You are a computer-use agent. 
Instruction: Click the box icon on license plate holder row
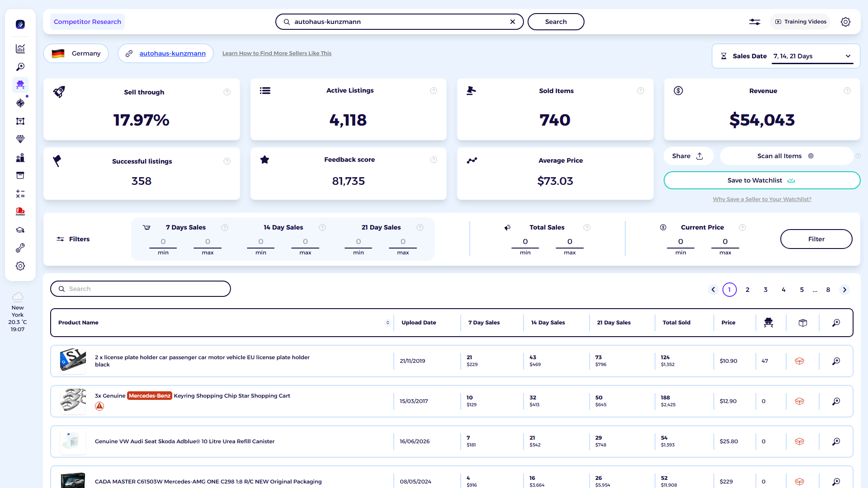(799, 361)
